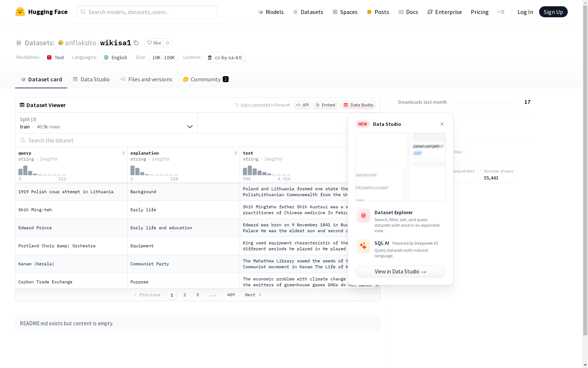
Task: Select the English language tag
Action: point(115,57)
